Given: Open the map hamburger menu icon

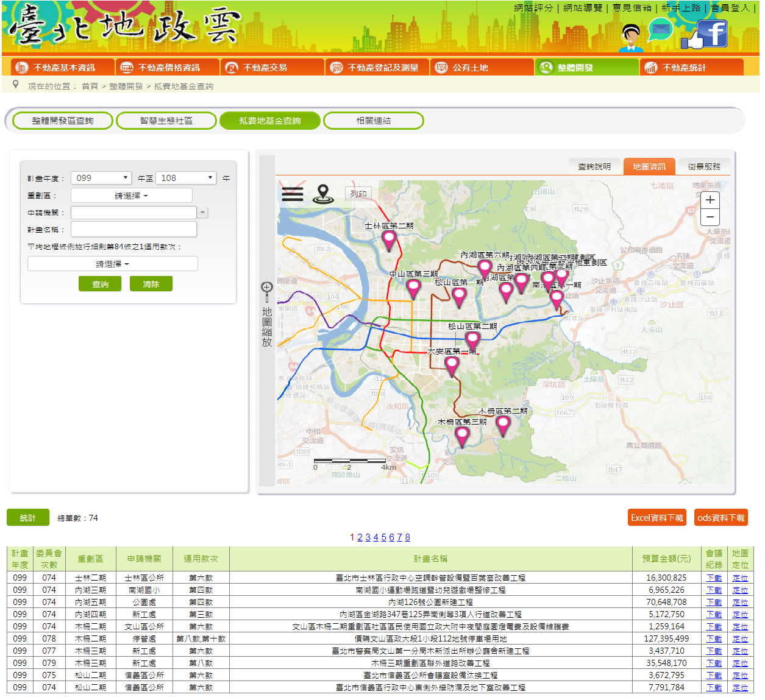Looking at the screenshot, I should tap(293, 194).
